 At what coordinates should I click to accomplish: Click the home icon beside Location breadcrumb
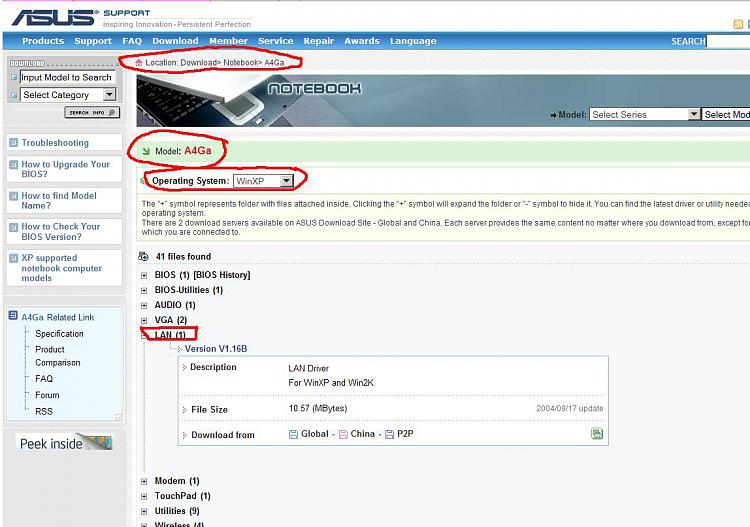coord(139,62)
